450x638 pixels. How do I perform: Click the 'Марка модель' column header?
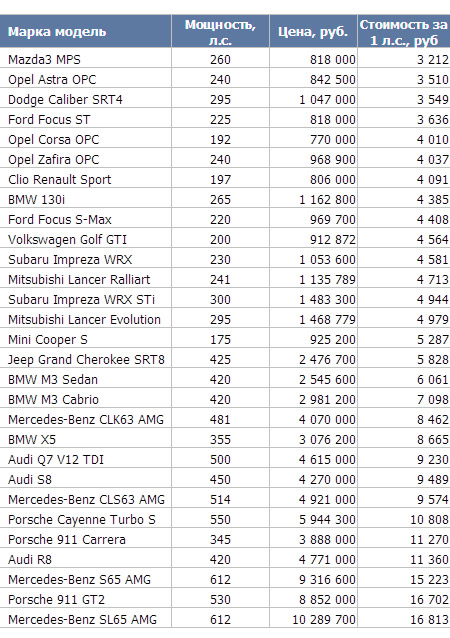[x=57, y=32]
